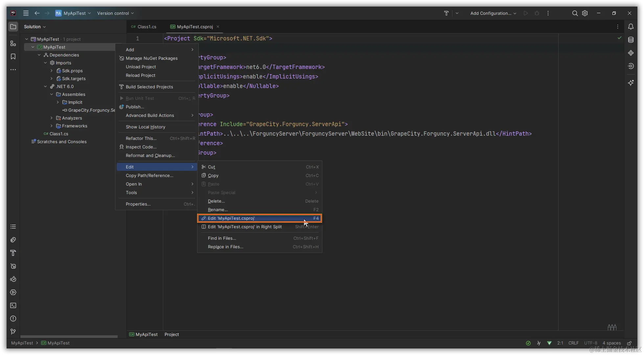Open the AI Assistant sparkle icon
644x355 pixels.
(x=631, y=83)
